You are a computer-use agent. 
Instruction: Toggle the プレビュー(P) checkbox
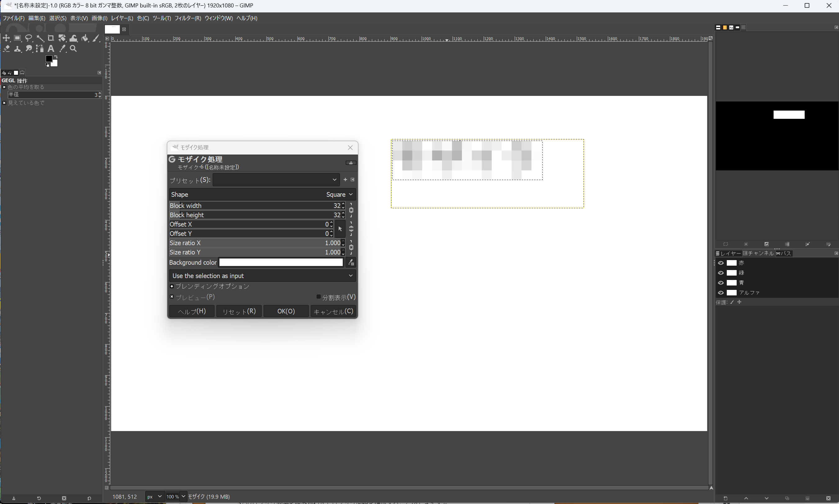coord(172,297)
